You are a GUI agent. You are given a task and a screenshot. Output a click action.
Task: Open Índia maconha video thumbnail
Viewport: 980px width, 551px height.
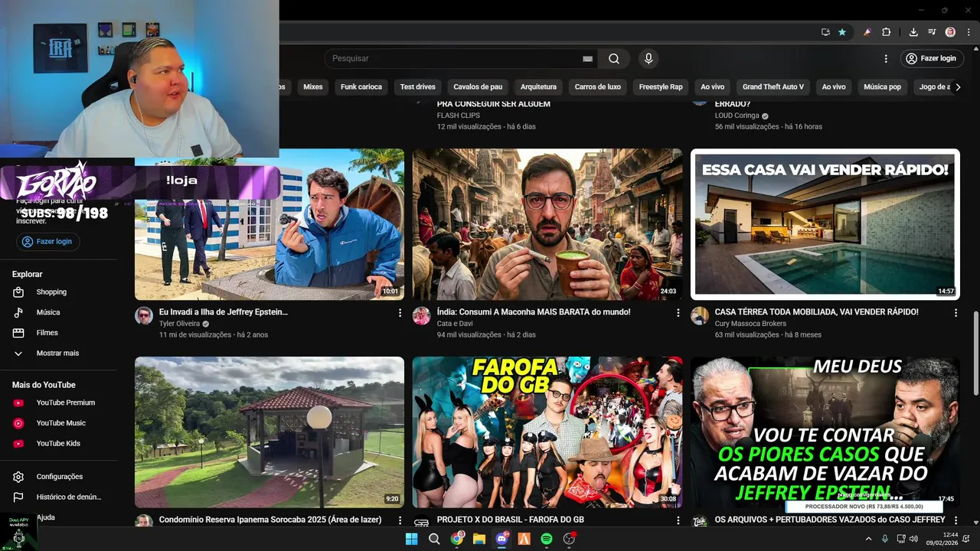pyautogui.click(x=547, y=224)
